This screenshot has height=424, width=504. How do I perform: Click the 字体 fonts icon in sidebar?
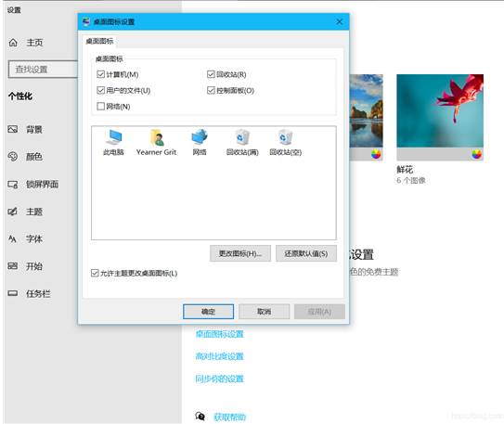click(13, 238)
